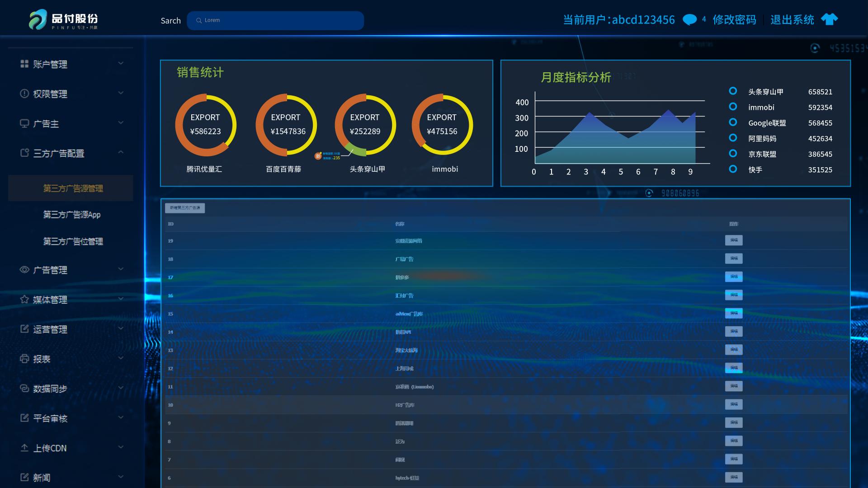
Task: Expand the 广告管理 chevron
Action: click(x=121, y=269)
